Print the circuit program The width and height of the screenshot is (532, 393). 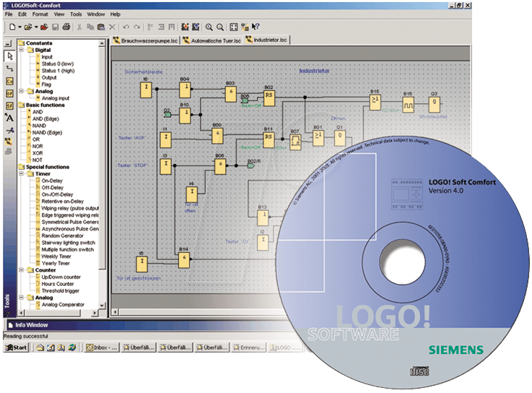point(66,27)
